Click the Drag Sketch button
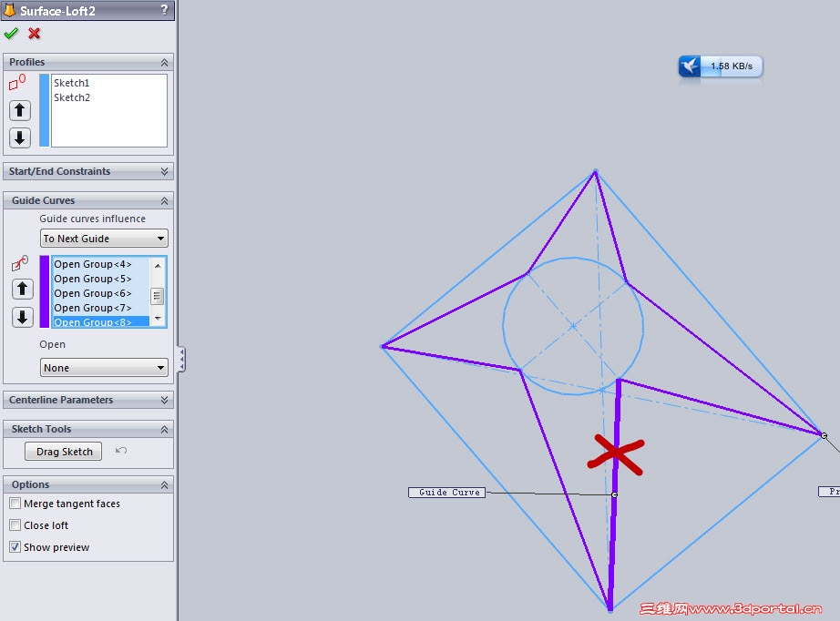 point(64,452)
